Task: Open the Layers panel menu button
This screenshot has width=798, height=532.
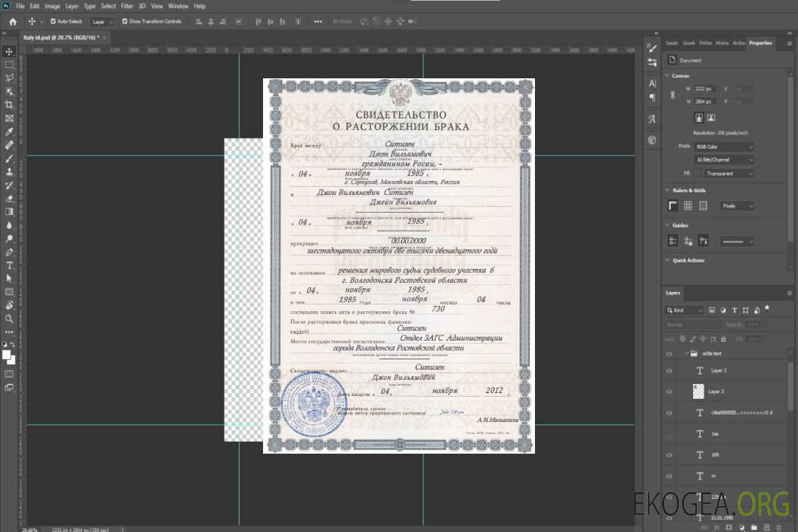Action: click(x=789, y=293)
